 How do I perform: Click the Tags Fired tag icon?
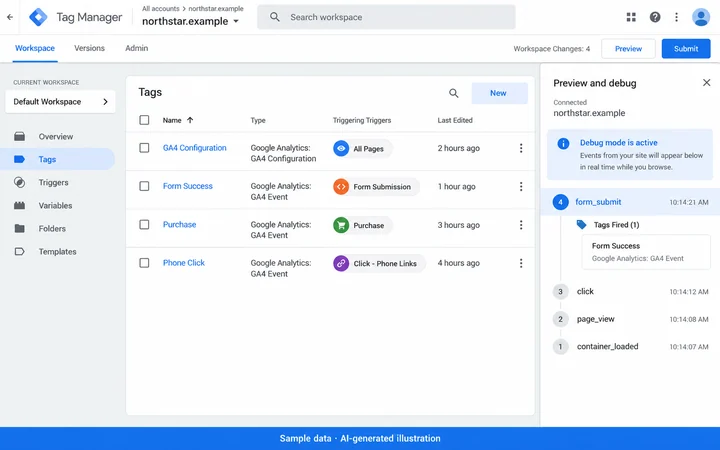pyautogui.click(x=581, y=225)
